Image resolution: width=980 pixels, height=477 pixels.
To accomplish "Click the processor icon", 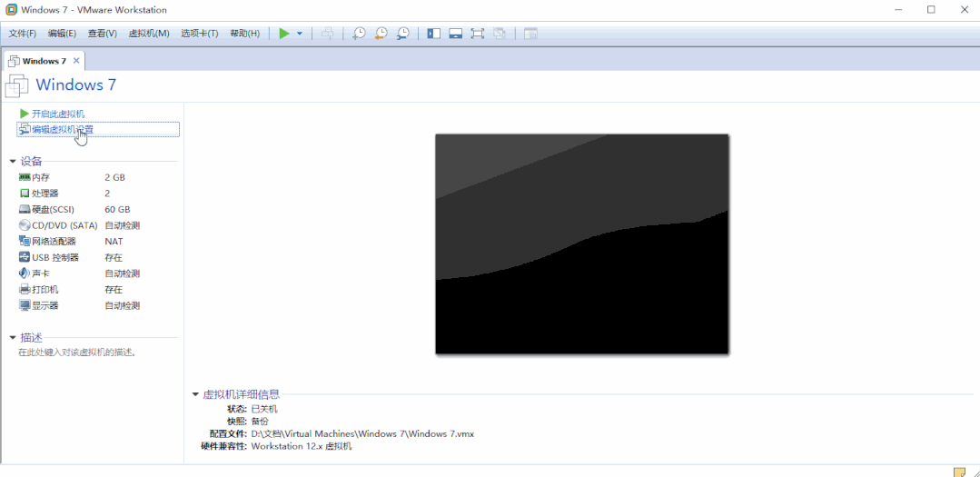I will pos(25,194).
